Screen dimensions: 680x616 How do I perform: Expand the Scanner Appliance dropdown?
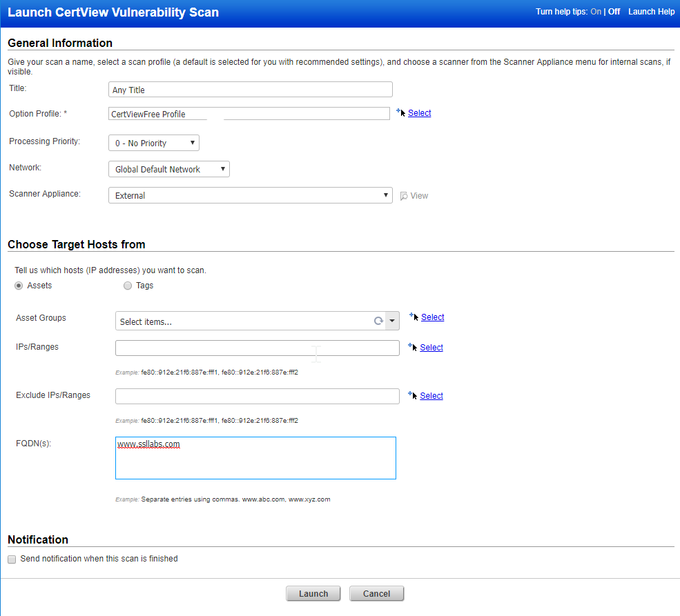coord(386,195)
